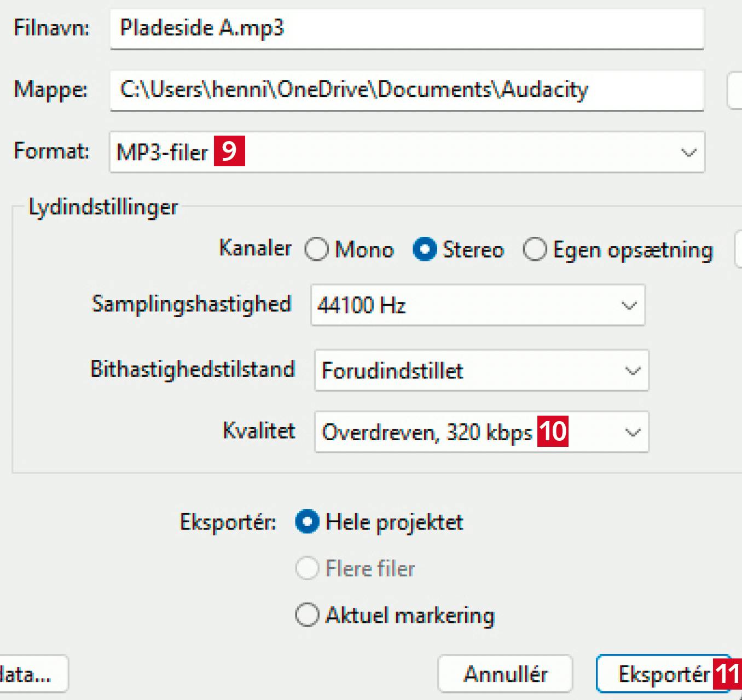Click the red number 9 marker
The width and height of the screenshot is (742, 700).
coord(229,151)
